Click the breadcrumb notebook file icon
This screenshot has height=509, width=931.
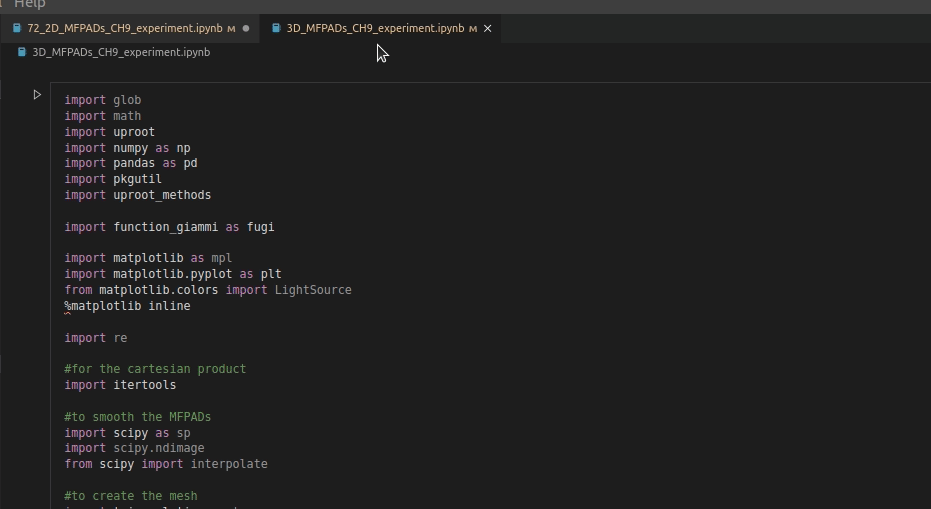22,52
